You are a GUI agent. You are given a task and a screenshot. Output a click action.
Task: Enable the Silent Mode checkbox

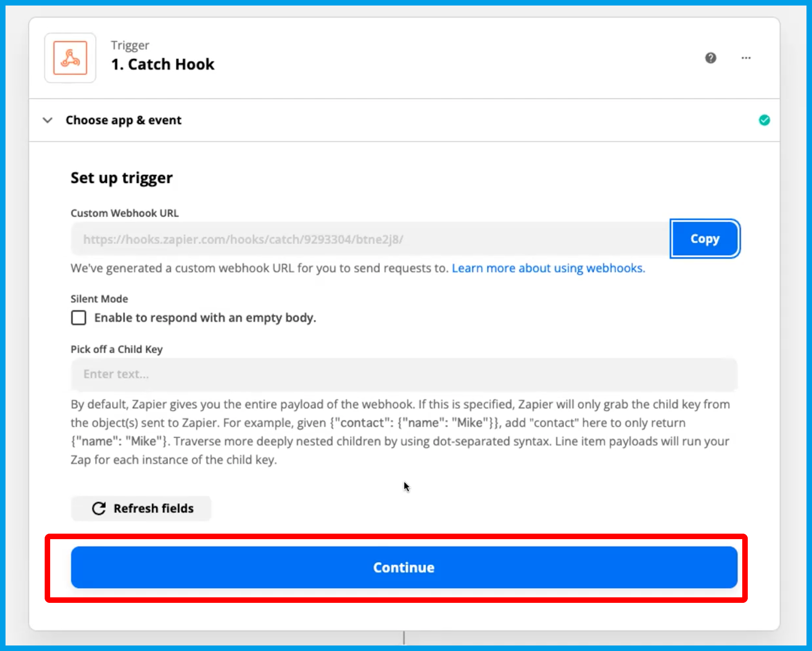[79, 318]
